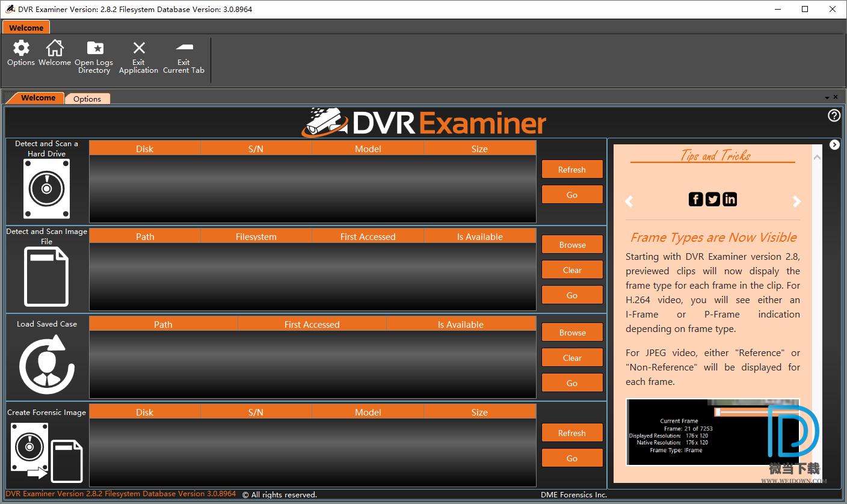
Task: Sort hard drive list by Size
Action: pyautogui.click(x=479, y=149)
